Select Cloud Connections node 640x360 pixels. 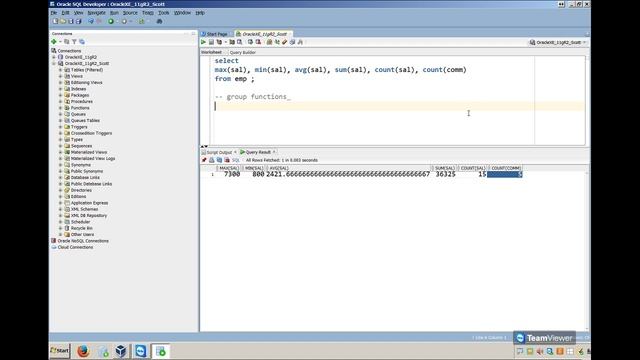point(75,247)
